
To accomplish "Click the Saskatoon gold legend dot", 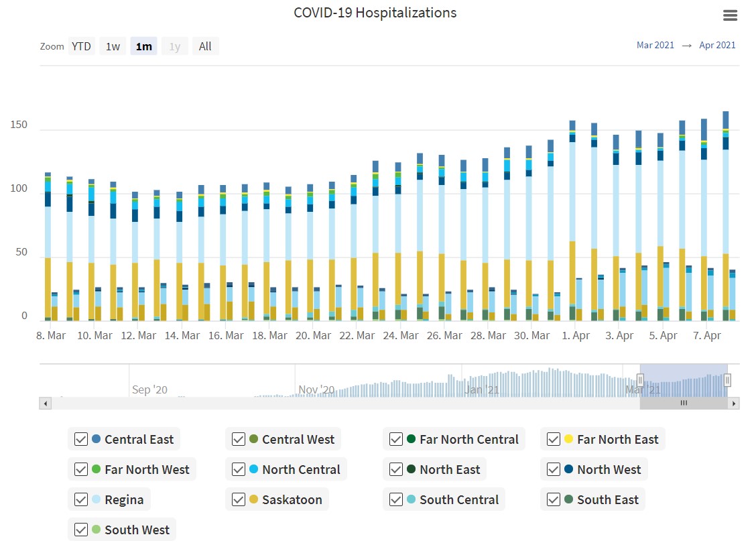I will pos(253,499).
